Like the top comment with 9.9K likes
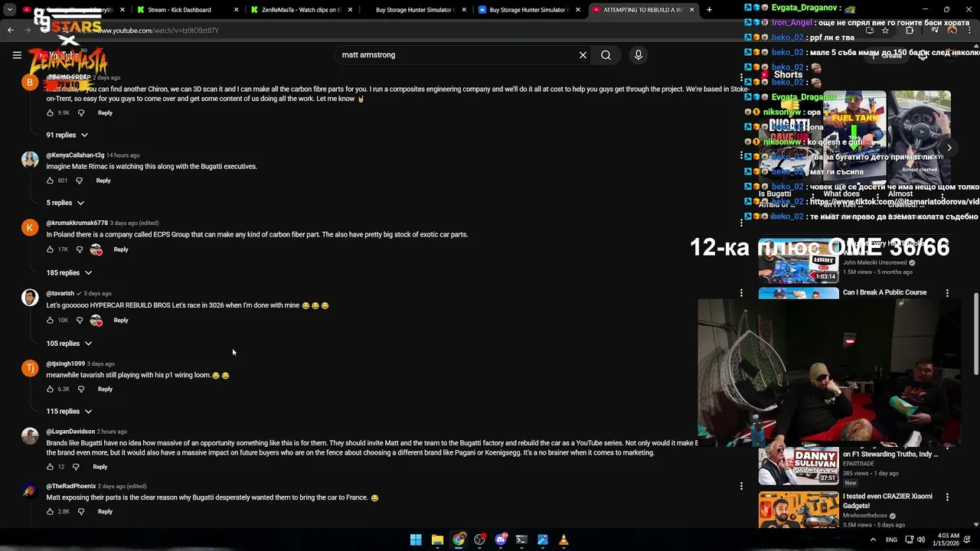This screenshot has height=551, width=980. pyautogui.click(x=51, y=113)
